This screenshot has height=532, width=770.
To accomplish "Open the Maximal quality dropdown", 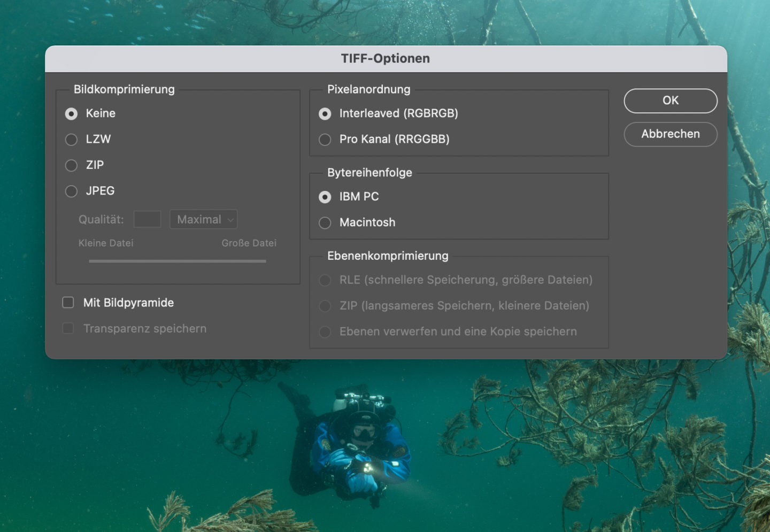I will [x=203, y=219].
